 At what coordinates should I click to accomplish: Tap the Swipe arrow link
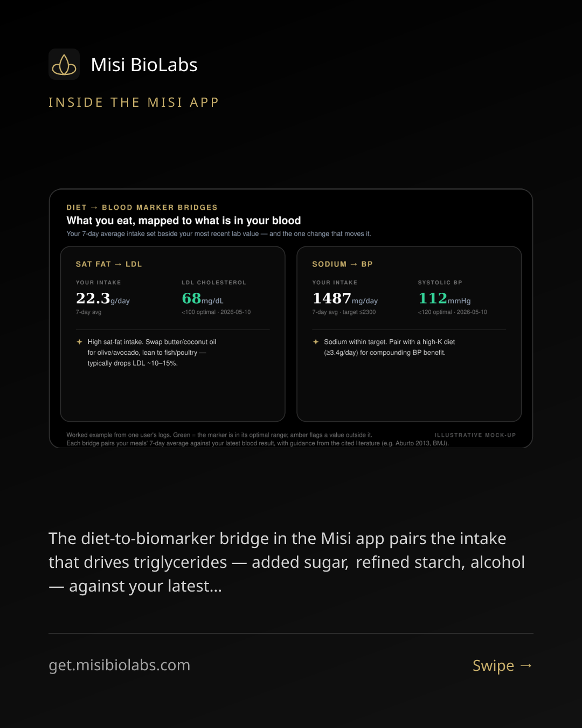point(502,665)
